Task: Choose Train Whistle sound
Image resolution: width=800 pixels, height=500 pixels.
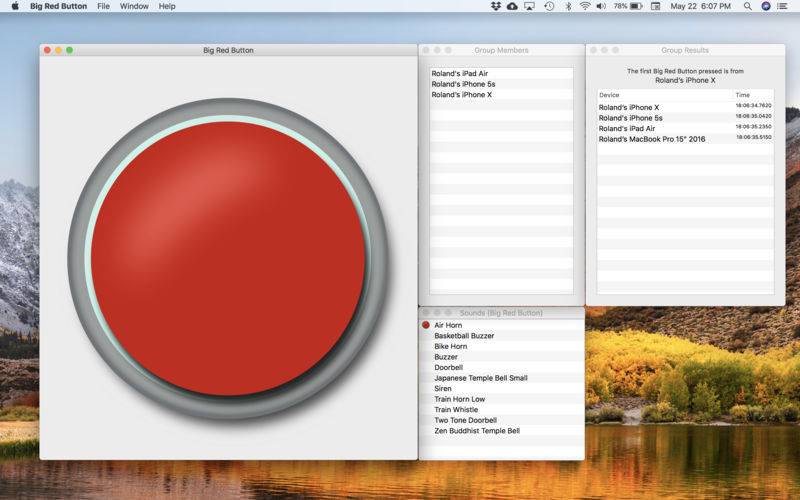Action: click(x=502, y=410)
